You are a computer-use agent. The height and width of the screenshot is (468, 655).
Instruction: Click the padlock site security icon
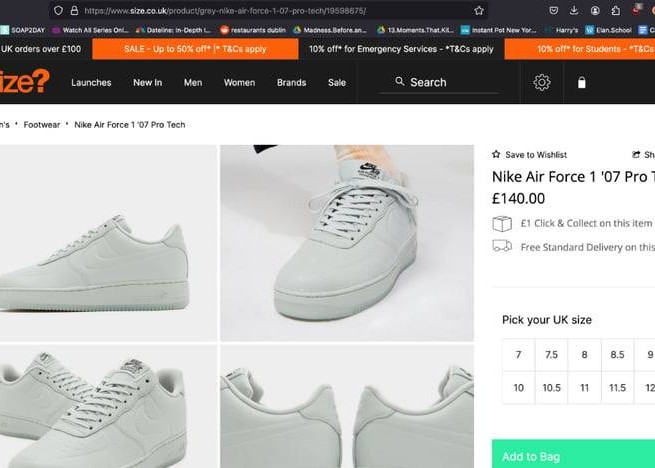(74, 10)
